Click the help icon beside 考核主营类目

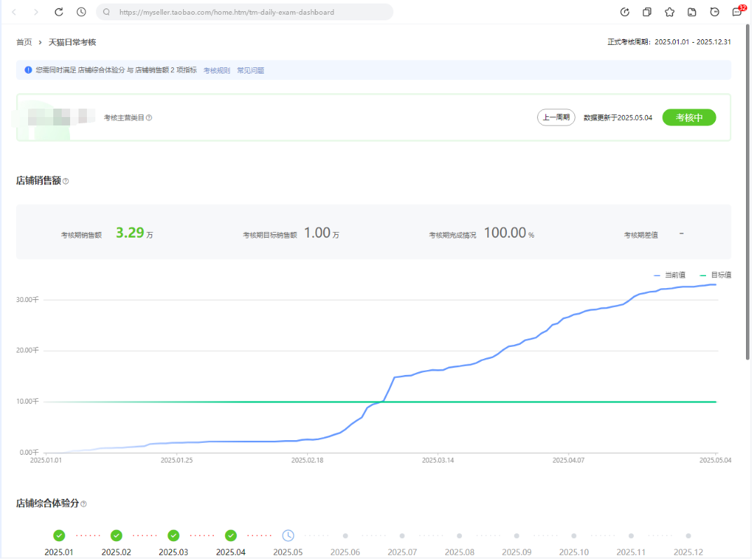(x=149, y=118)
